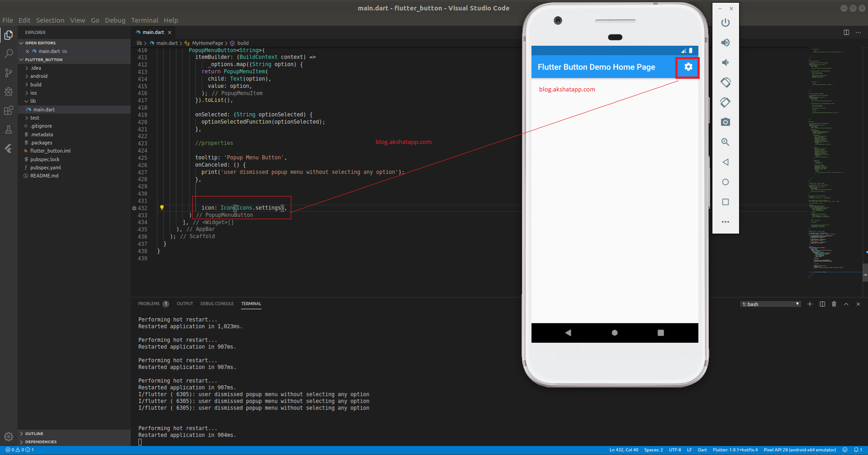
Task: Switch to the Output tab
Action: 185,304
